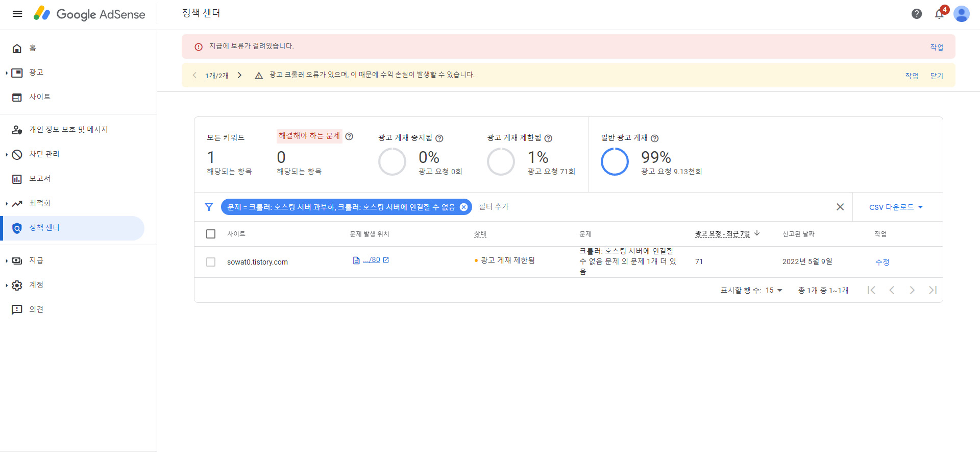The width and height of the screenshot is (980, 452).
Task: Click the 2022년 5월 9일 date cell
Action: click(807, 261)
